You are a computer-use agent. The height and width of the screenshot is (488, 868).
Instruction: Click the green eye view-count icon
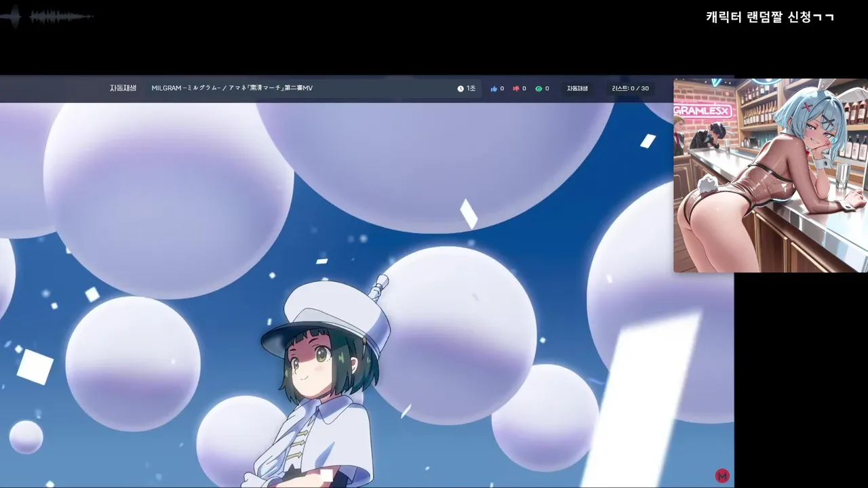538,89
